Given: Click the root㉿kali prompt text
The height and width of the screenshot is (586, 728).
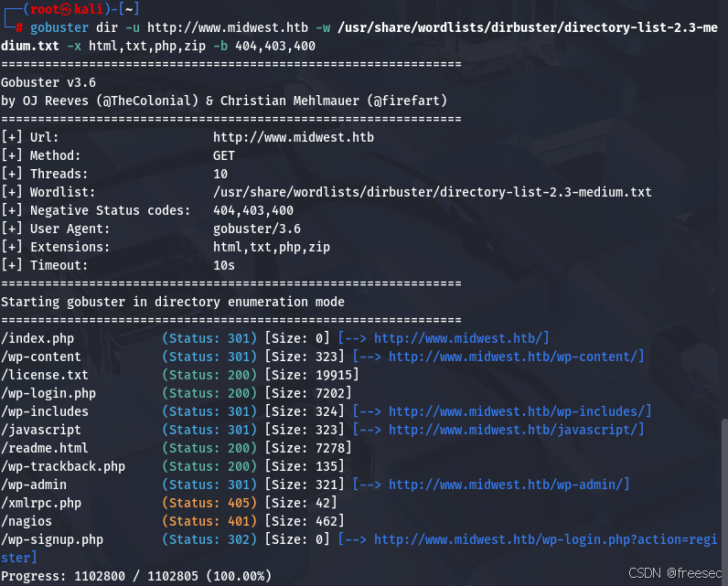Looking at the screenshot, I should 67,9.
